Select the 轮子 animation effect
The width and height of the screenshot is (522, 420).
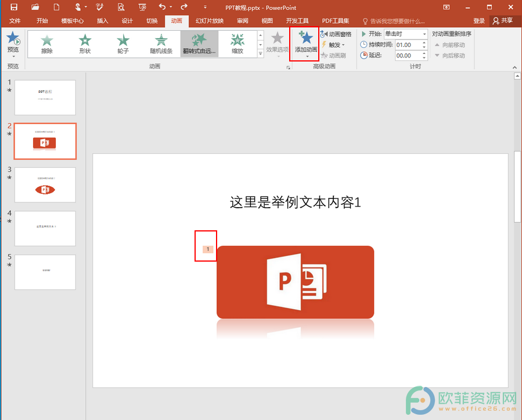click(x=123, y=44)
